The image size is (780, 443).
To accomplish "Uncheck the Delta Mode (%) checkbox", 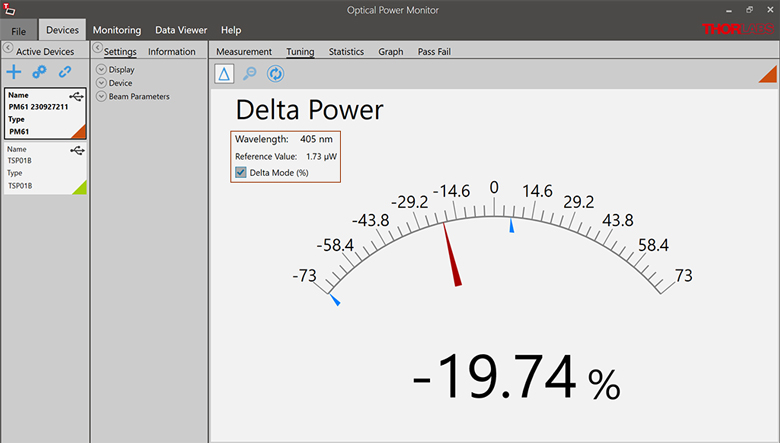I will [x=241, y=172].
